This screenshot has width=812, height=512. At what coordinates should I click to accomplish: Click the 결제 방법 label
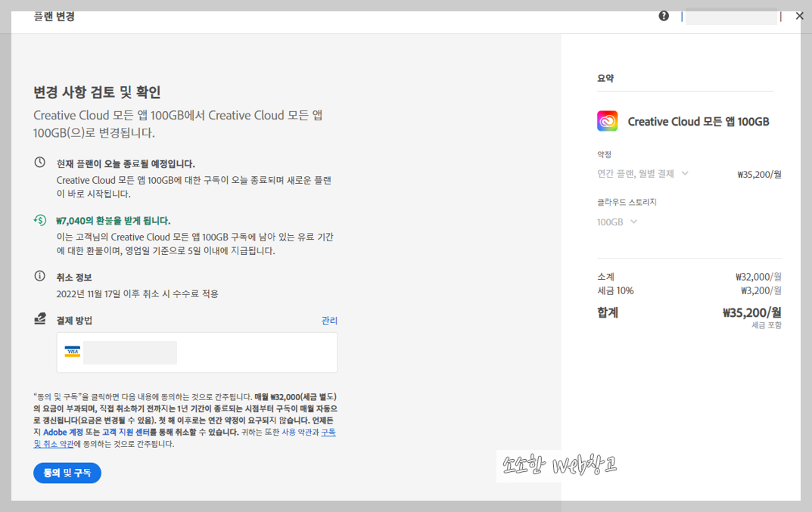(74, 321)
